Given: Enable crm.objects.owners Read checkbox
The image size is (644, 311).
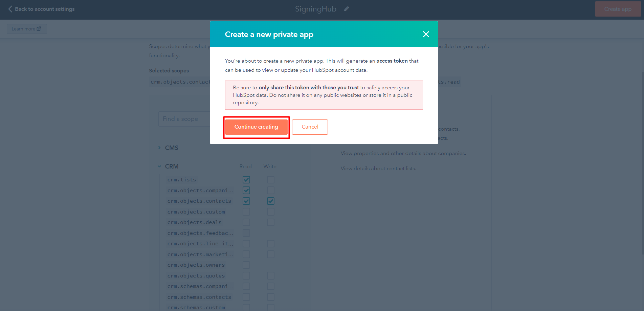Looking at the screenshot, I should tap(246, 265).
